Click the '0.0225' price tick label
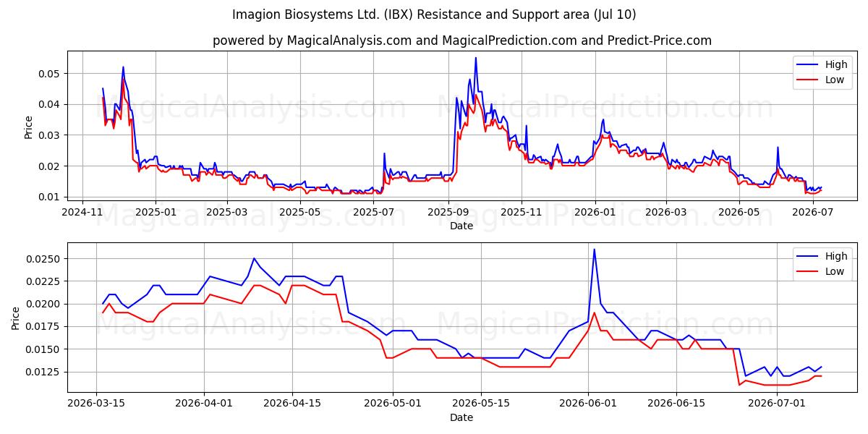 click(x=43, y=281)
